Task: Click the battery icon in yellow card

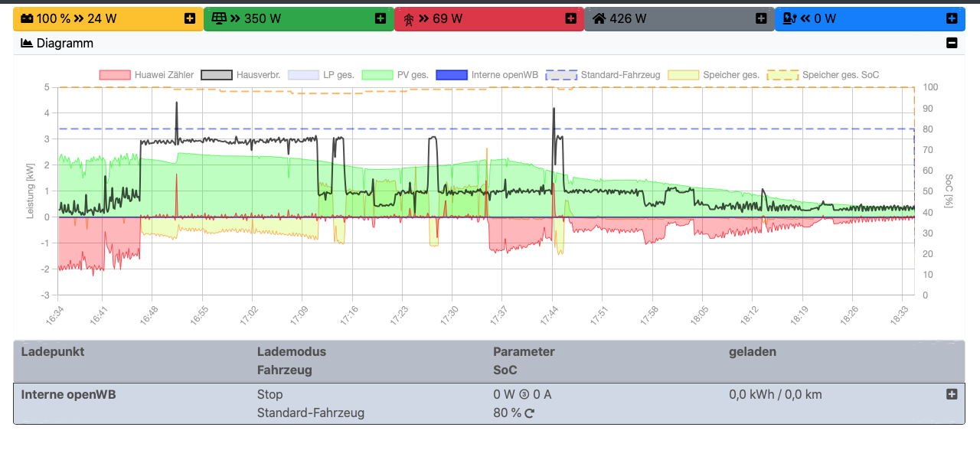Action: pyautogui.click(x=27, y=18)
